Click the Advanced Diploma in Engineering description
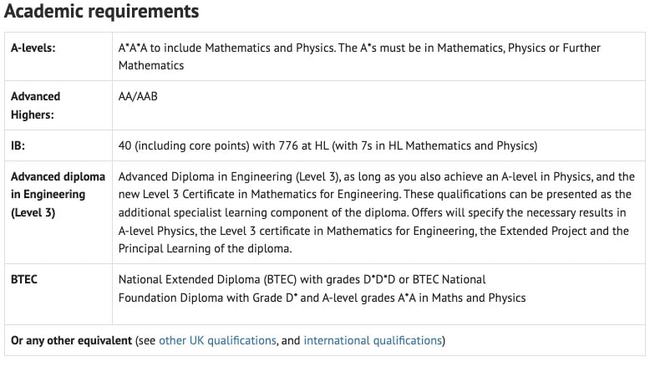 coord(376,213)
